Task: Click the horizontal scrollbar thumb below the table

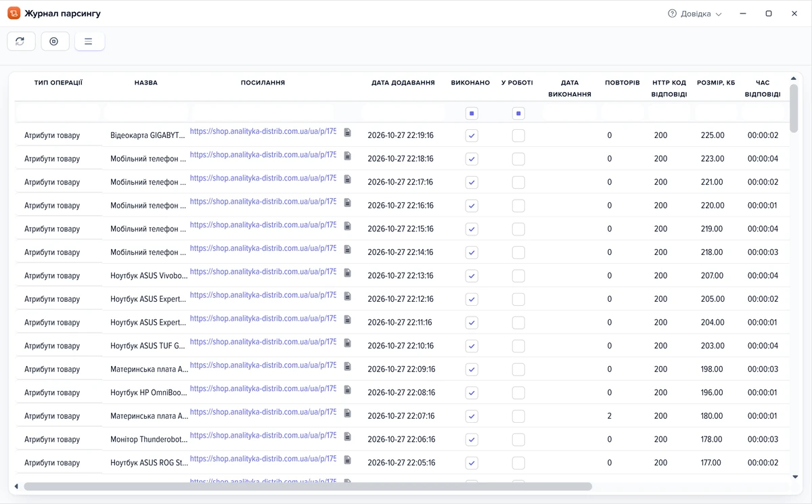Action: [x=308, y=486]
